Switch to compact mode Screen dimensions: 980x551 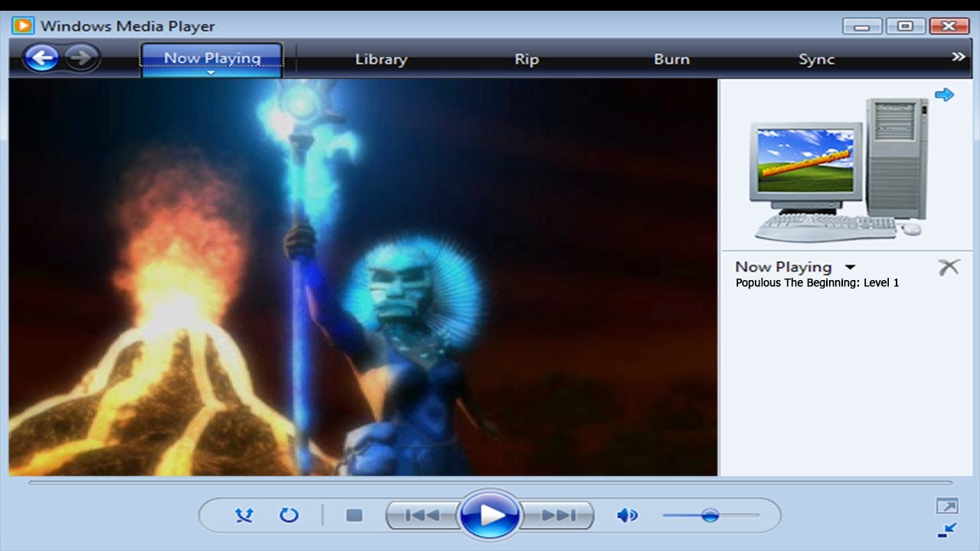(947, 530)
